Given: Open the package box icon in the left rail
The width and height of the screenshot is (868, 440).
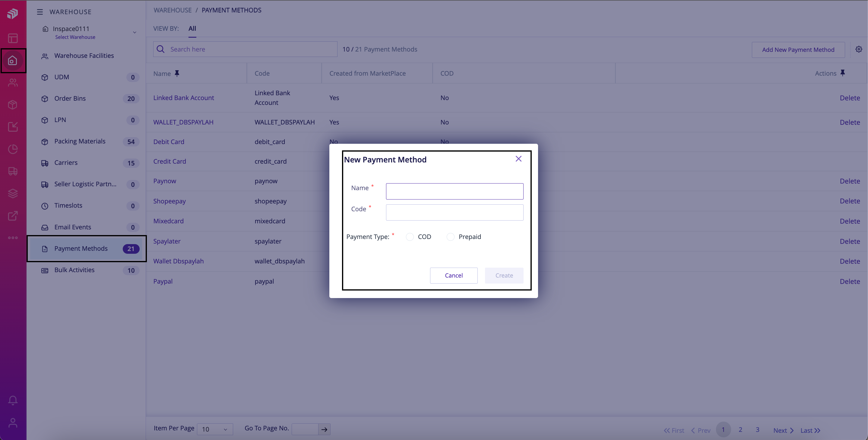Looking at the screenshot, I should pos(13,105).
